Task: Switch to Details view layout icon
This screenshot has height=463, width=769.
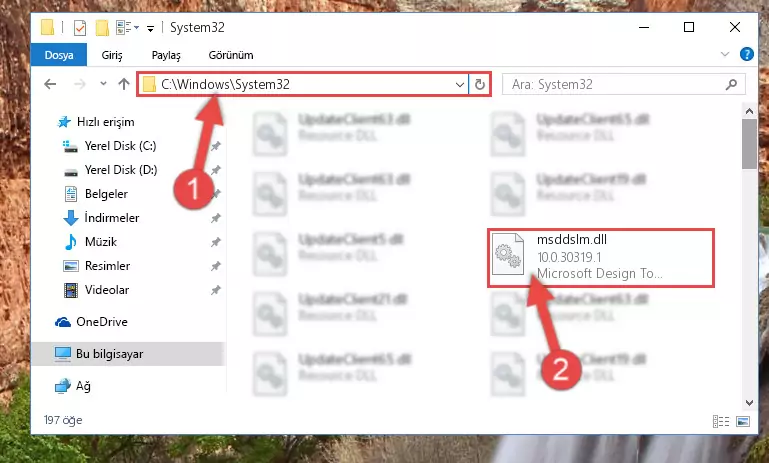Action: pos(720,421)
